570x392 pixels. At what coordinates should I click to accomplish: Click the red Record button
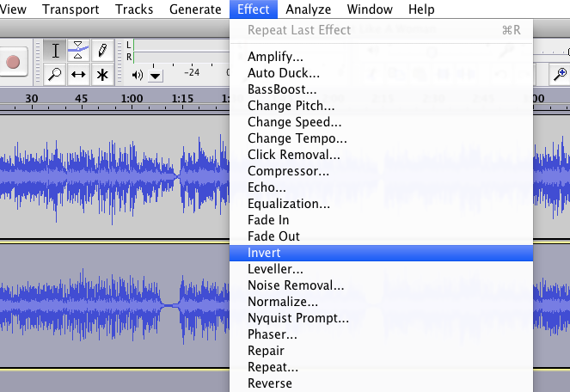click(x=14, y=61)
